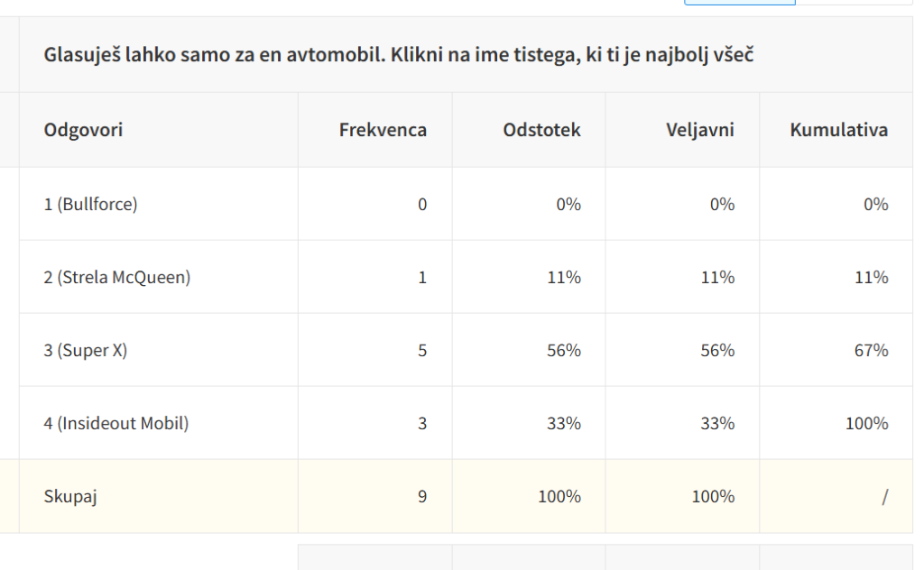Click Bullforce frequency value 0
The image size is (924, 570).
tap(422, 204)
